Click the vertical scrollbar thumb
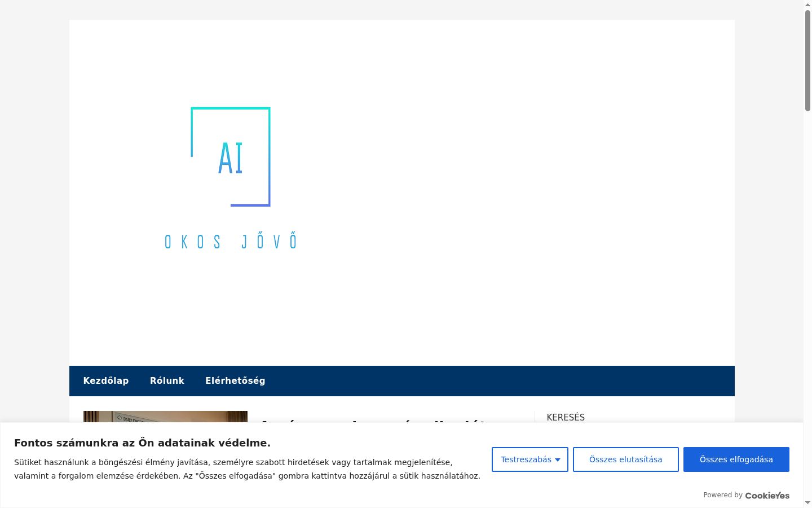812x508 pixels. point(807,59)
